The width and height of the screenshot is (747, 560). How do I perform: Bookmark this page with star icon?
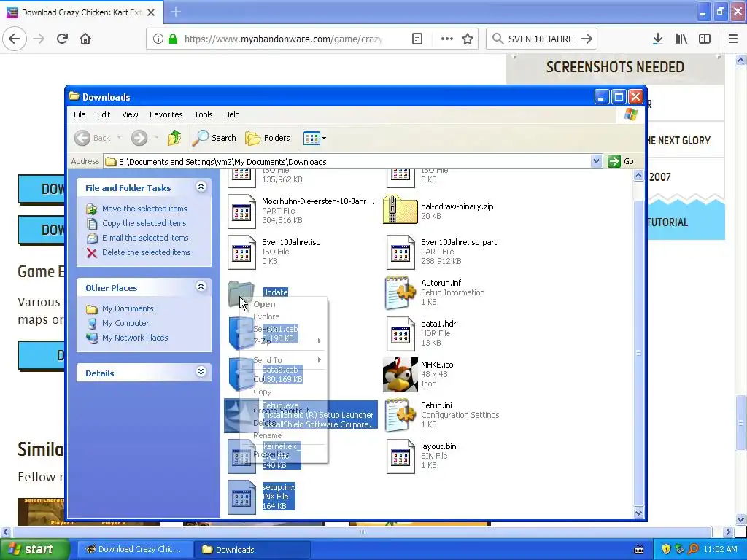[x=468, y=39]
